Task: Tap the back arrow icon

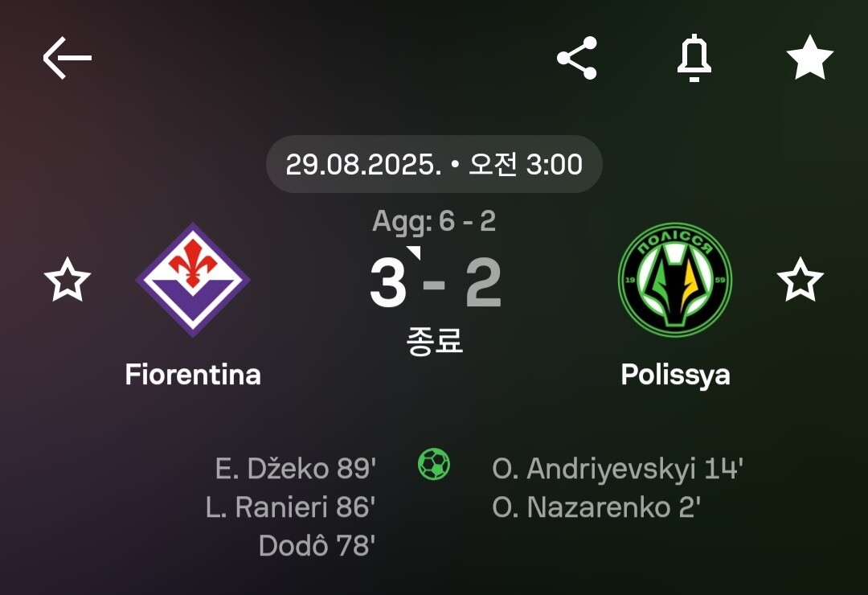Action: click(67, 58)
